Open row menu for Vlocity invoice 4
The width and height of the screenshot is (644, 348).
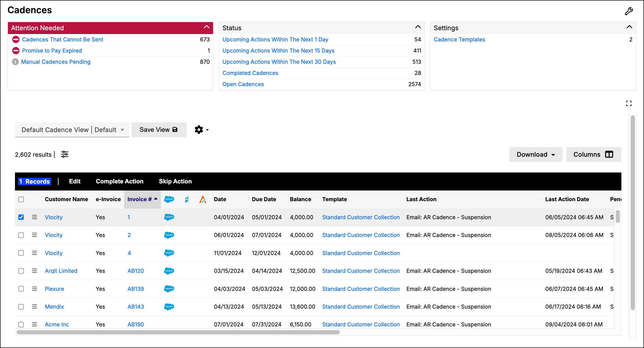coord(35,253)
